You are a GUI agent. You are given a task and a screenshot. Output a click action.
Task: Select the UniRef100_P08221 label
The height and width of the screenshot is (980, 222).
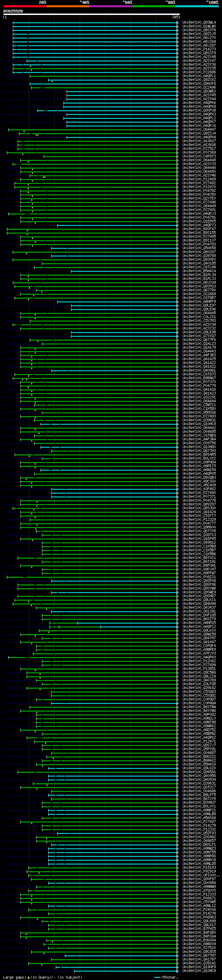pyautogui.click(x=199, y=577)
